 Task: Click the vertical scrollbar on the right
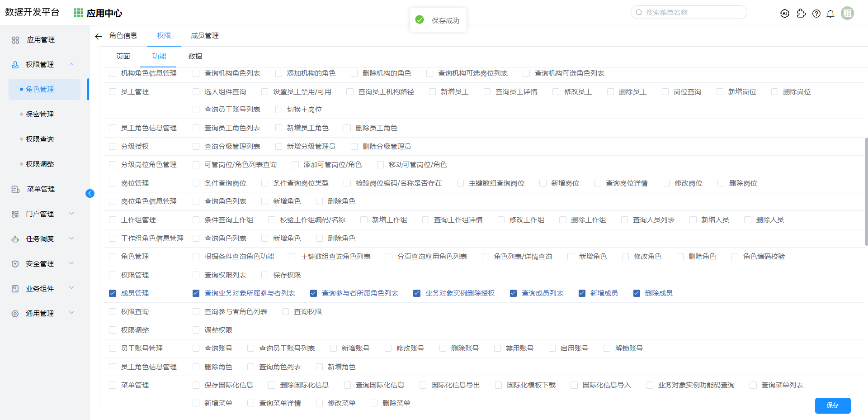[x=866, y=190]
